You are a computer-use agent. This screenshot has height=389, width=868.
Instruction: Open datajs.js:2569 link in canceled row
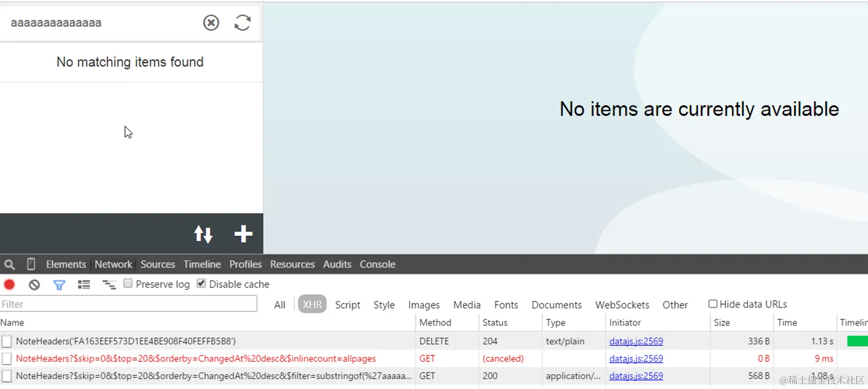tap(636, 359)
